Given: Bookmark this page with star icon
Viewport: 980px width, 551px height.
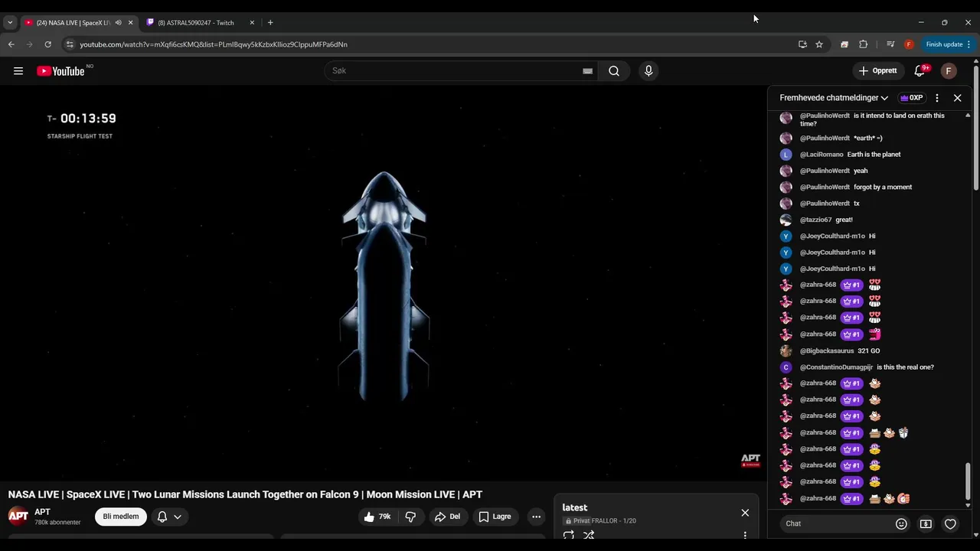Looking at the screenshot, I should click(x=819, y=44).
